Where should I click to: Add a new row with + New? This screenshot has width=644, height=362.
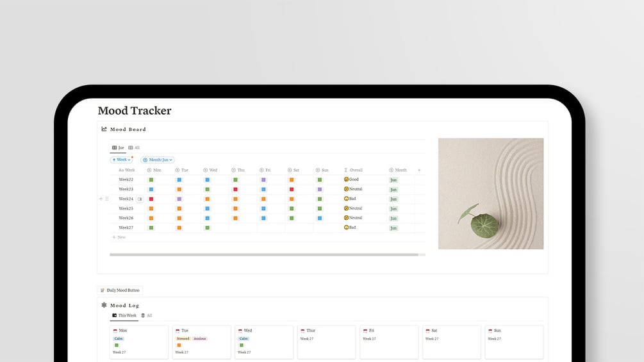pyautogui.click(x=119, y=237)
